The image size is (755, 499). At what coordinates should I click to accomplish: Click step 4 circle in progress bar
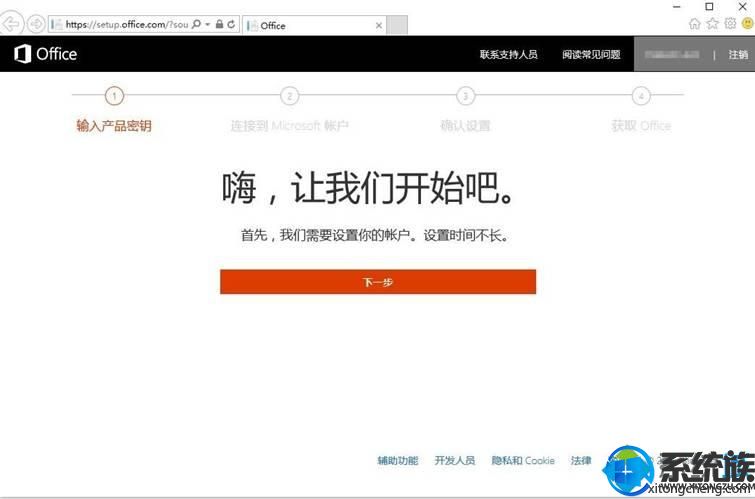point(641,95)
